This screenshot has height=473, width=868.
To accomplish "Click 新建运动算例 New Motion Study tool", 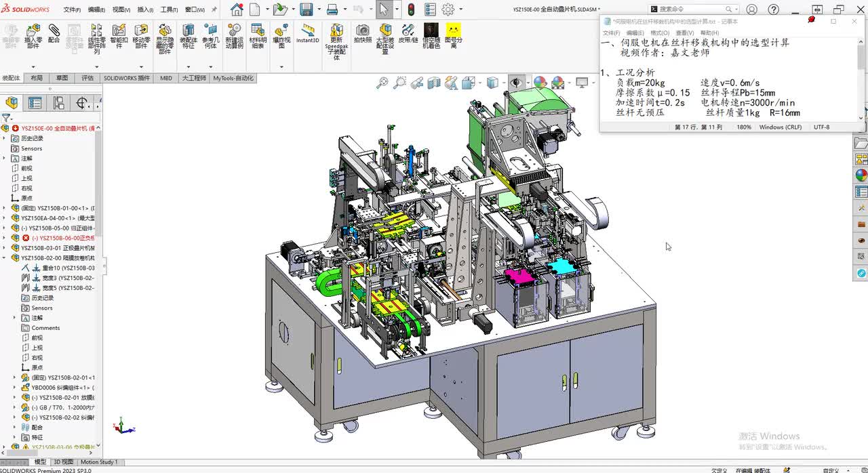I will pyautogui.click(x=234, y=37).
